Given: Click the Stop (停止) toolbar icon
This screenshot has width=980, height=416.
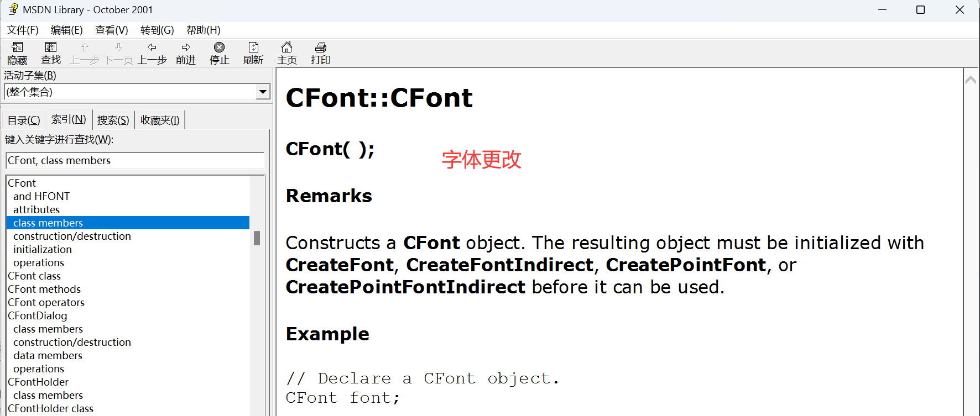Looking at the screenshot, I should pos(220,48).
